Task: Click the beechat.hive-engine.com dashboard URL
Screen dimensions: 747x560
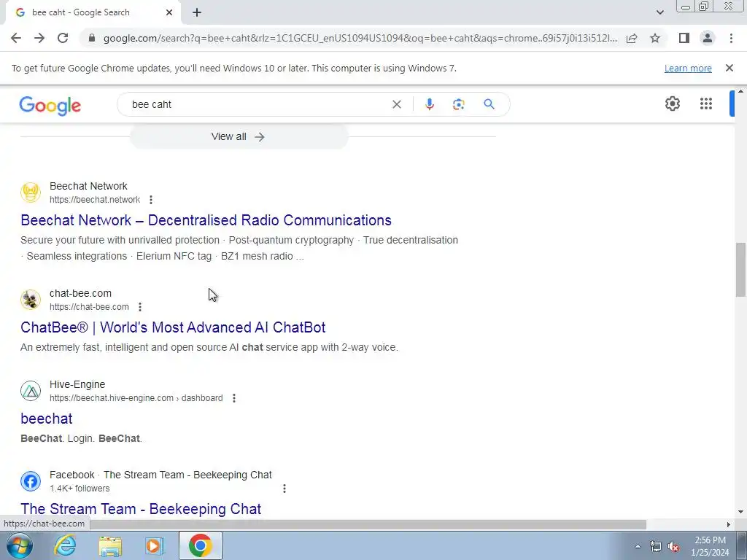Action: tap(136, 397)
